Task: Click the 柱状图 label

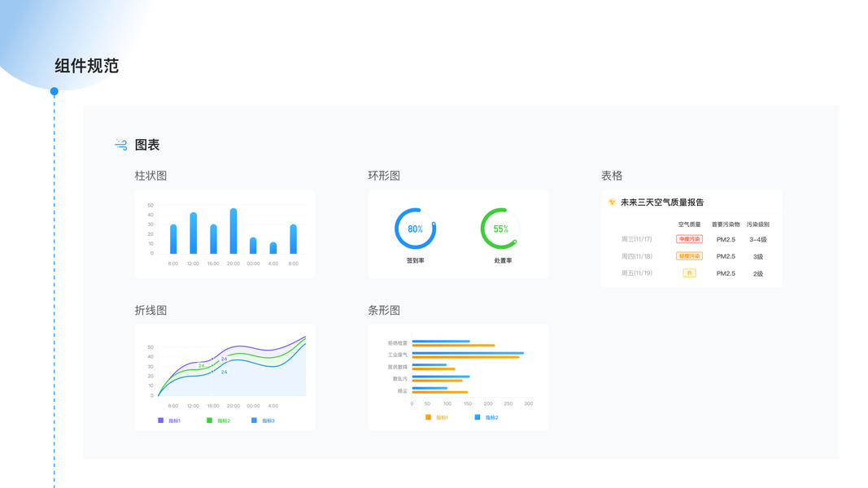Action: click(150, 176)
